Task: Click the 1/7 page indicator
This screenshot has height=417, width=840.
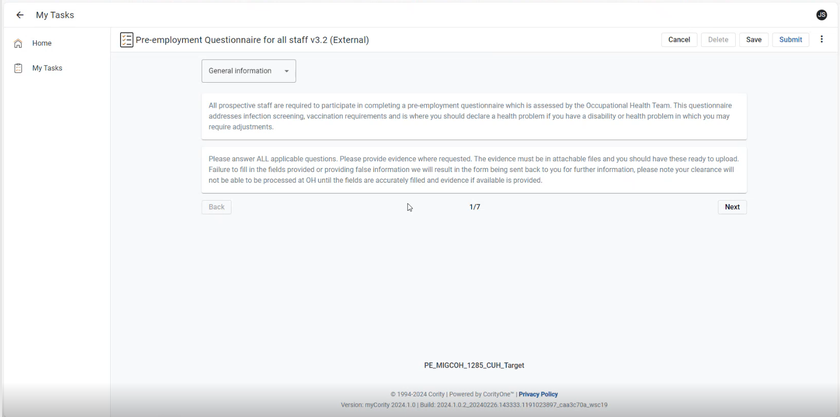Action: pyautogui.click(x=475, y=207)
